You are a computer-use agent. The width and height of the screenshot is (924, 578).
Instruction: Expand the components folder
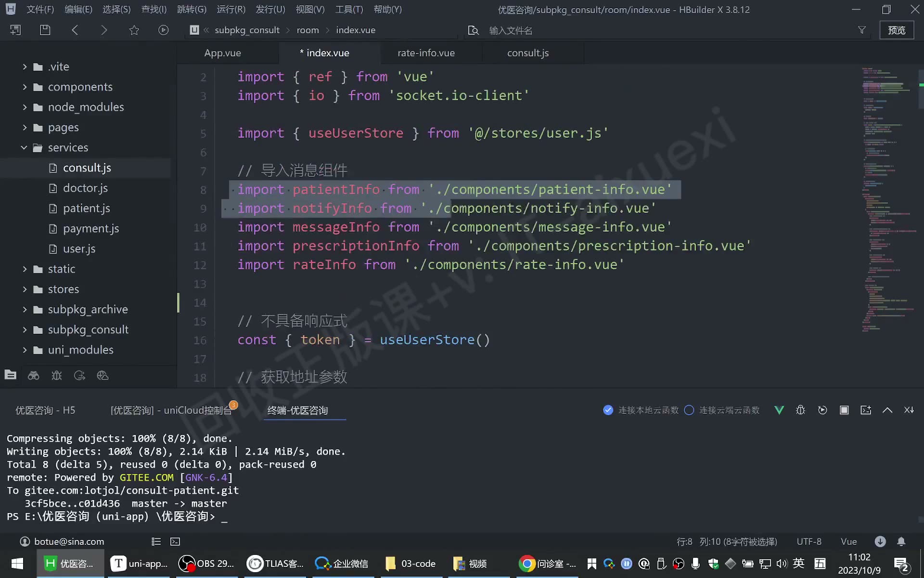click(x=25, y=87)
